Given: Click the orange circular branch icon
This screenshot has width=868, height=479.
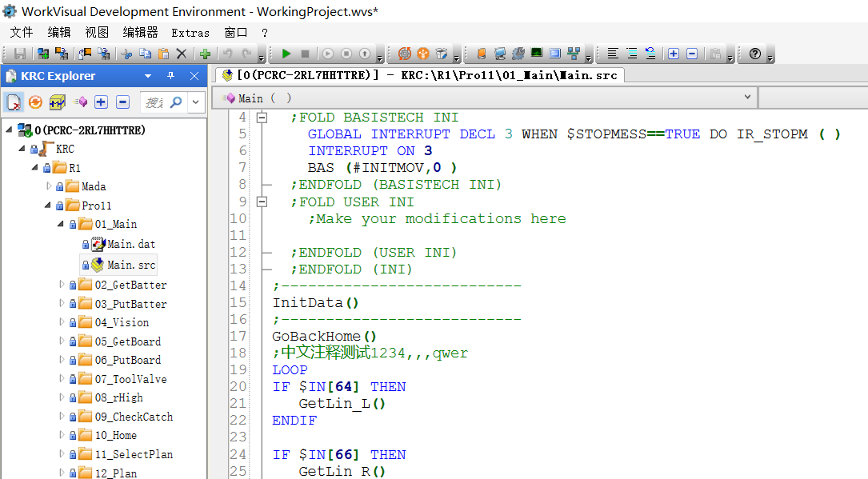Looking at the screenshot, I should [423, 54].
